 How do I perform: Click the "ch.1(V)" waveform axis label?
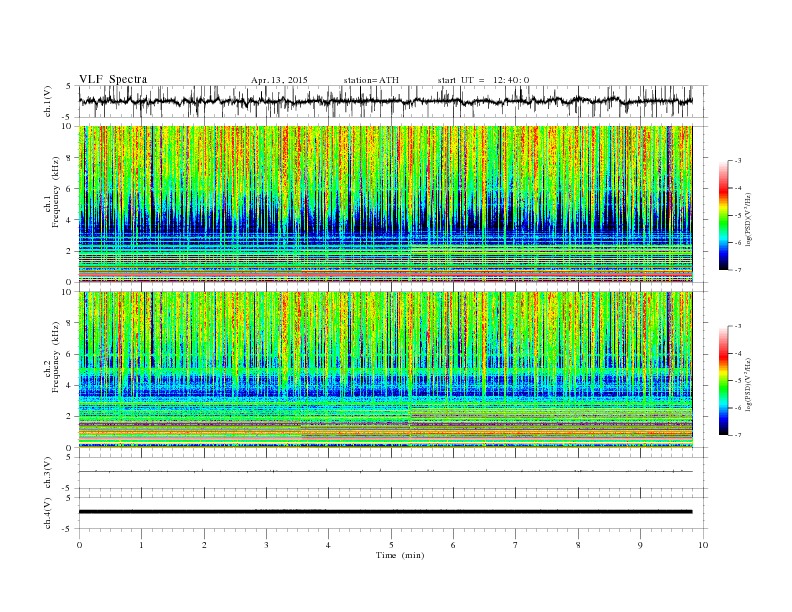(48, 101)
